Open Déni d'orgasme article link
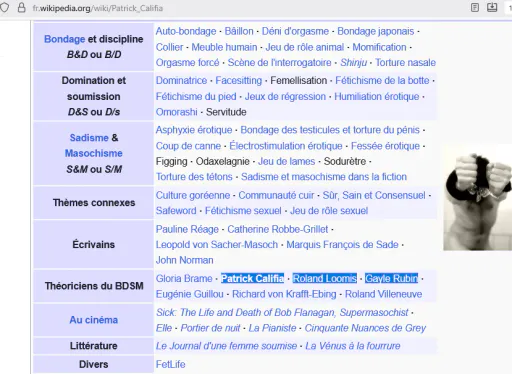Screen dimensions: 512x374 pyautogui.click(x=295, y=31)
